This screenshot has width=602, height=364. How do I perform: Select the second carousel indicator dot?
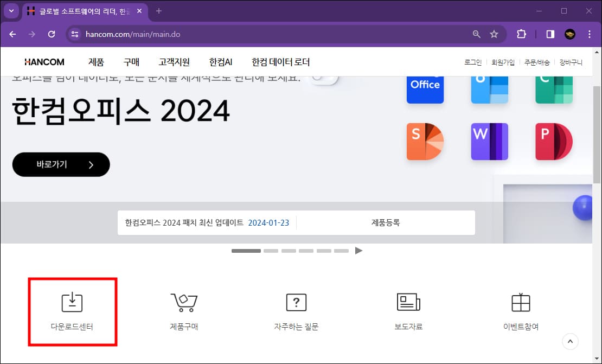[271, 251]
